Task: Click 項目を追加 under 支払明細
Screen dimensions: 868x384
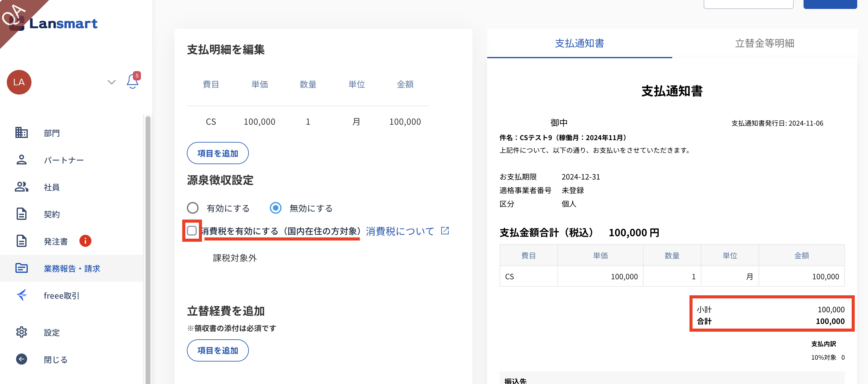Action: (x=218, y=153)
